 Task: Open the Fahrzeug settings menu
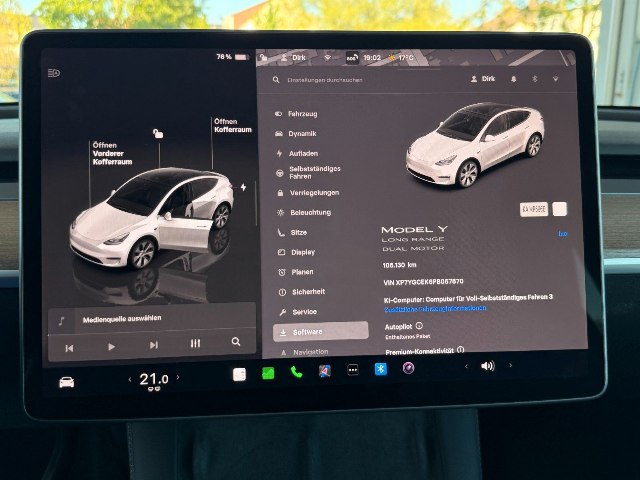pos(302,114)
